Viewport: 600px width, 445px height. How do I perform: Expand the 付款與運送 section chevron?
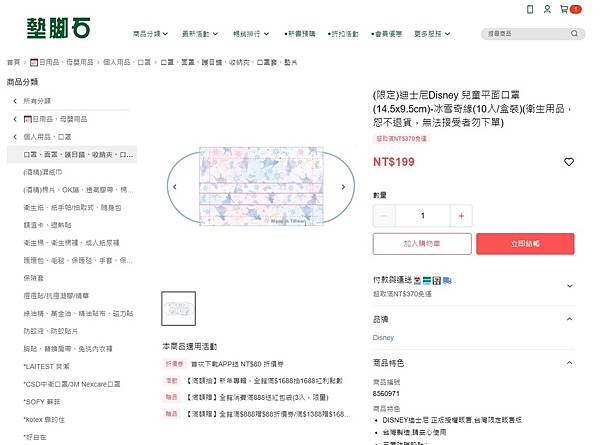point(570,286)
